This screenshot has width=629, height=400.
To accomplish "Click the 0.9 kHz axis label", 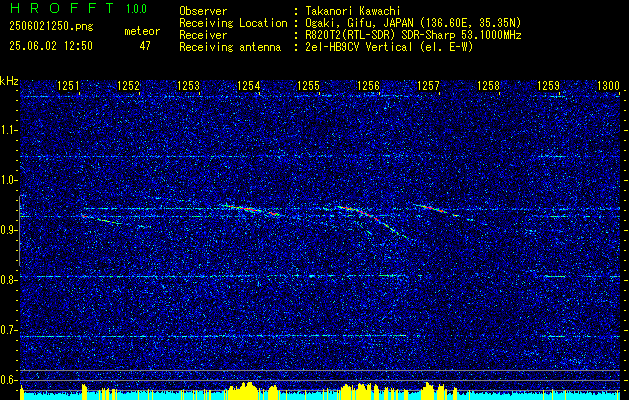I will [x=9, y=230].
